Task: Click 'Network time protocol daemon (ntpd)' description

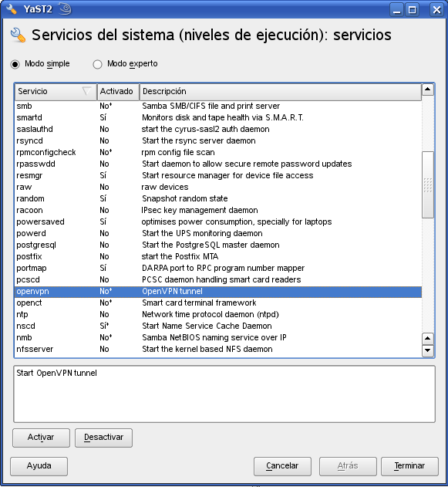Action: [211, 315]
